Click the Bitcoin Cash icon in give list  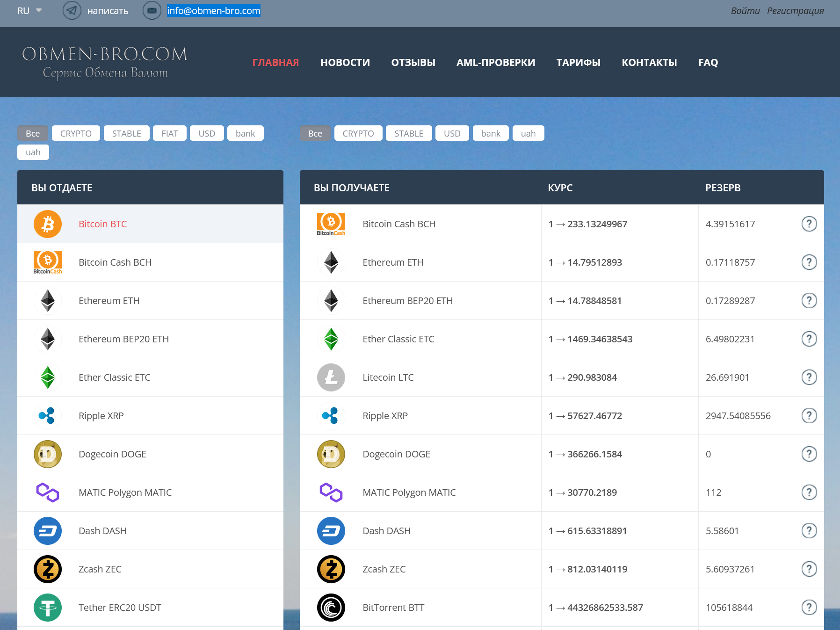(x=48, y=262)
